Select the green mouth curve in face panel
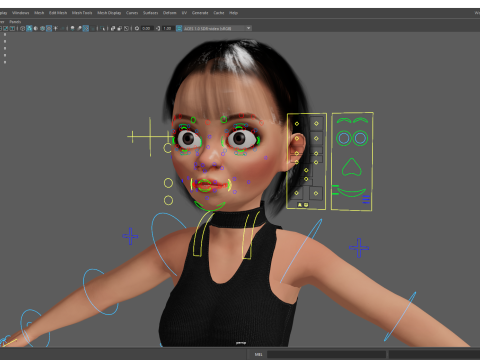Viewport: 480px width, 360px height. pos(351,192)
